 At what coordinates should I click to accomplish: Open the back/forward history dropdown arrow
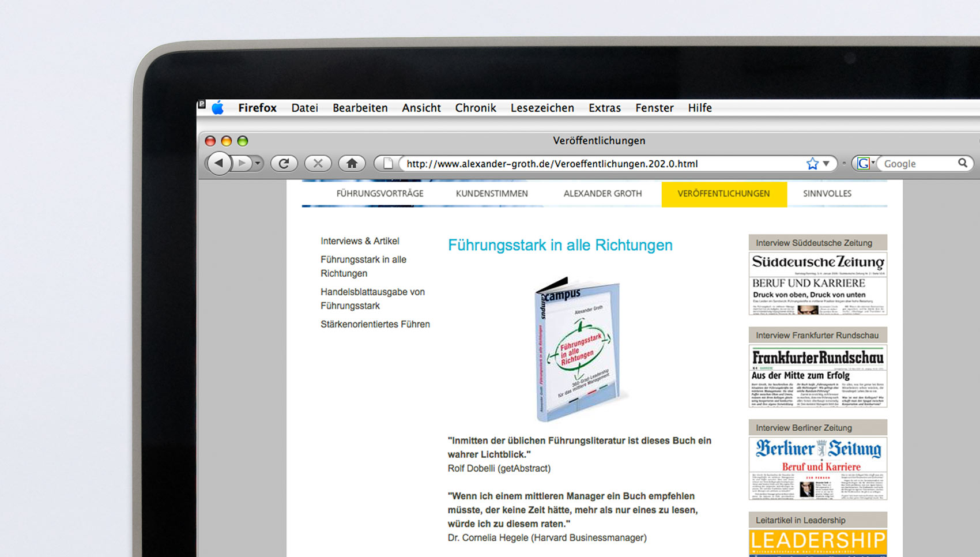click(x=258, y=164)
